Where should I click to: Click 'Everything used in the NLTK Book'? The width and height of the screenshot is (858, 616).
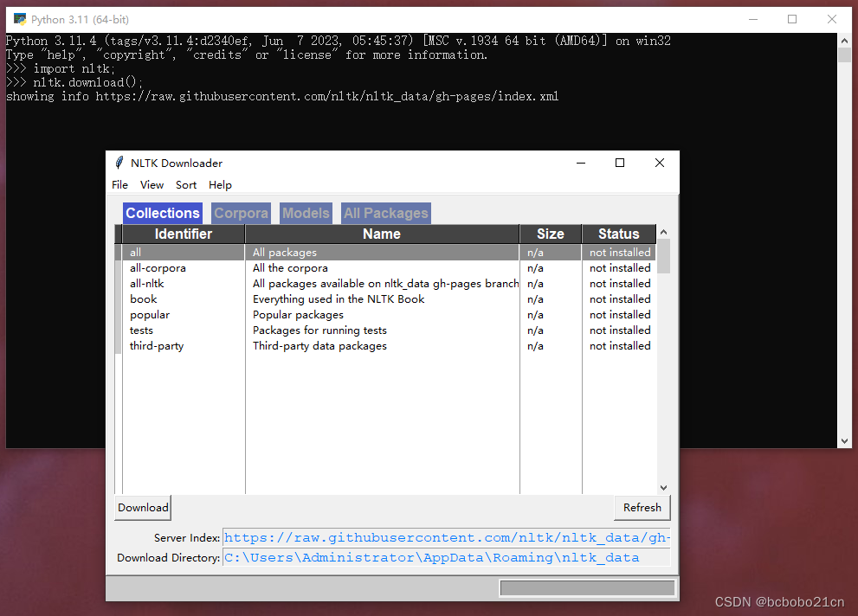point(339,299)
